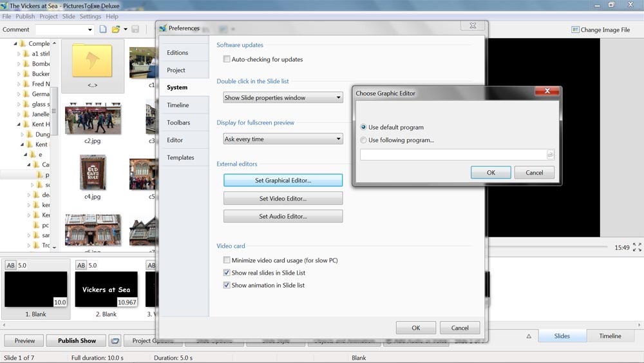
Task: Open the File menu
Action: tap(6, 17)
